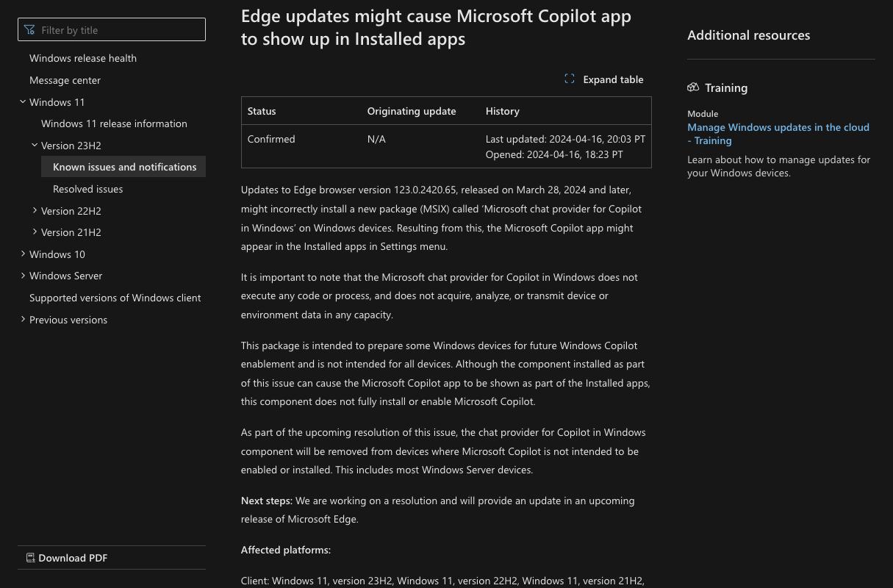This screenshot has width=893, height=588.
Task: Expand the Version 22H2 node
Action: [x=35, y=211]
